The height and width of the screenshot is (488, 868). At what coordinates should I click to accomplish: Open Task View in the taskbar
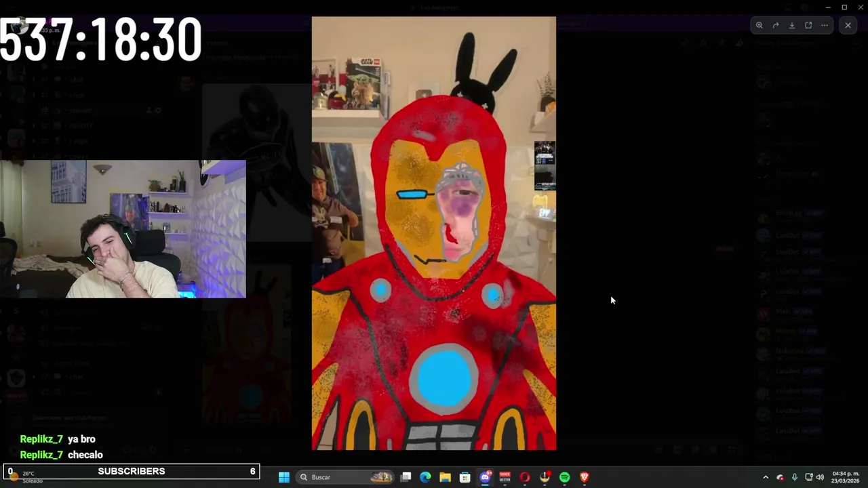point(406,477)
